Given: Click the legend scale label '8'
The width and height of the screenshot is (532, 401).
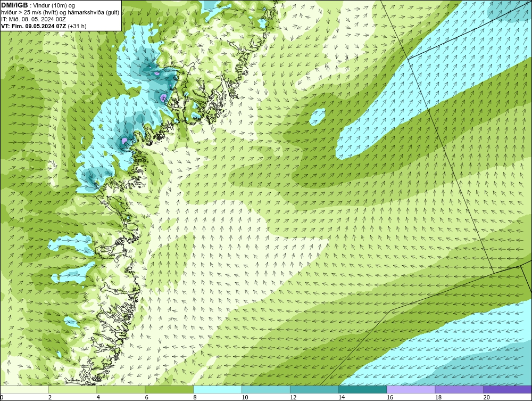Looking at the screenshot, I should [195, 397].
